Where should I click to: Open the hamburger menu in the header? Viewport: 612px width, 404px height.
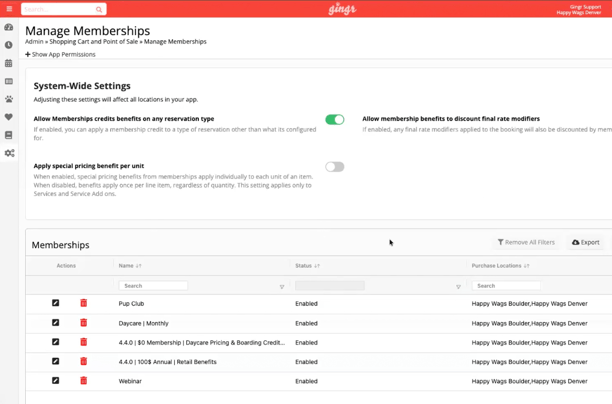(x=9, y=9)
